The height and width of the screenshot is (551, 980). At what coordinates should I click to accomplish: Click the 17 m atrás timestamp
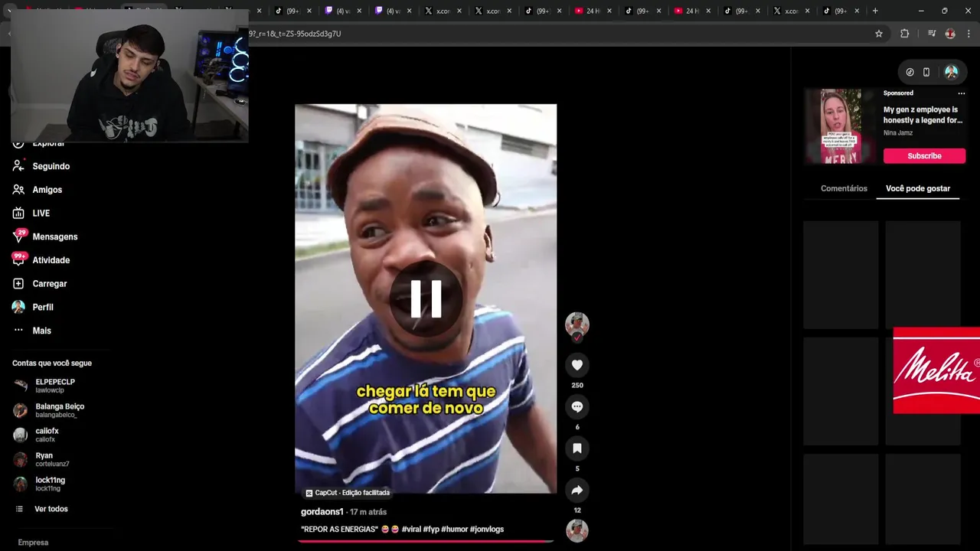coord(368,512)
